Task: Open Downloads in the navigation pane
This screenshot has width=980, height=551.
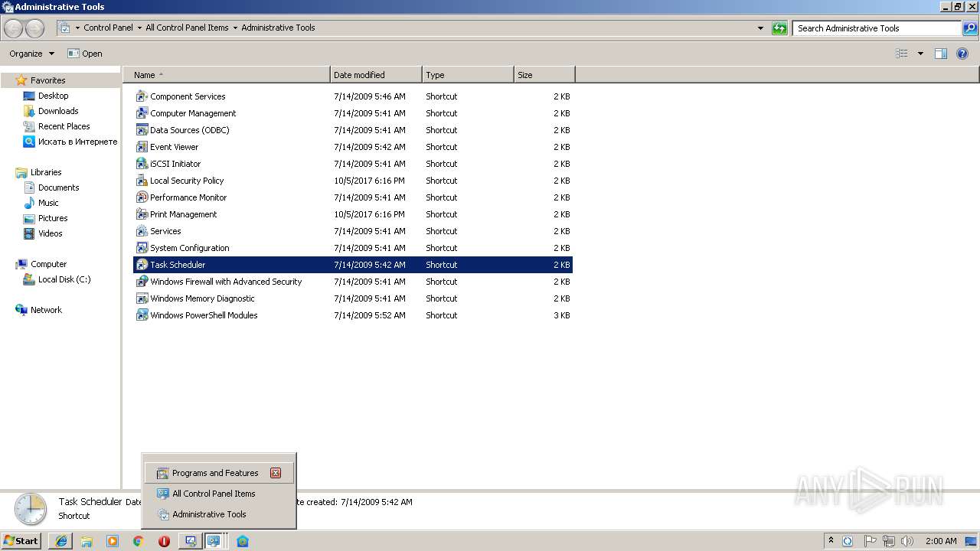Action: click(58, 111)
